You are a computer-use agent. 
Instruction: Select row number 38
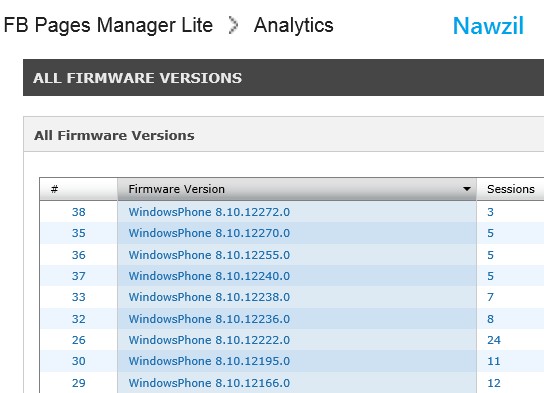(79, 212)
